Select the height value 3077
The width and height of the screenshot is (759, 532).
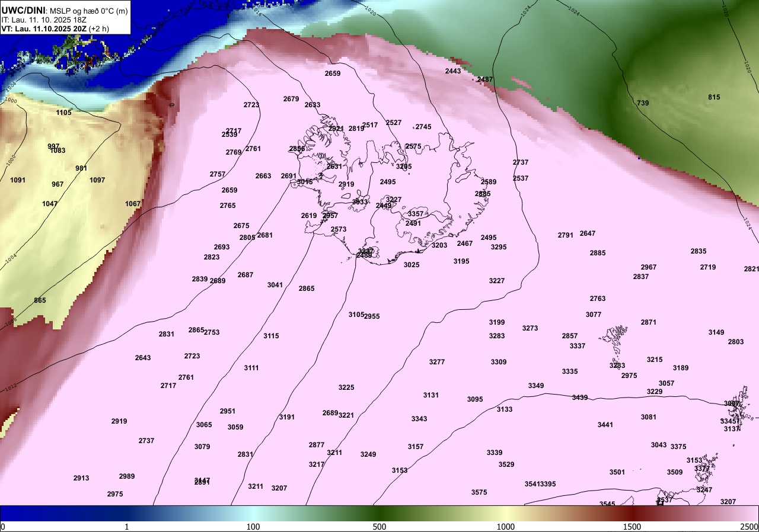[x=594, y=315]
